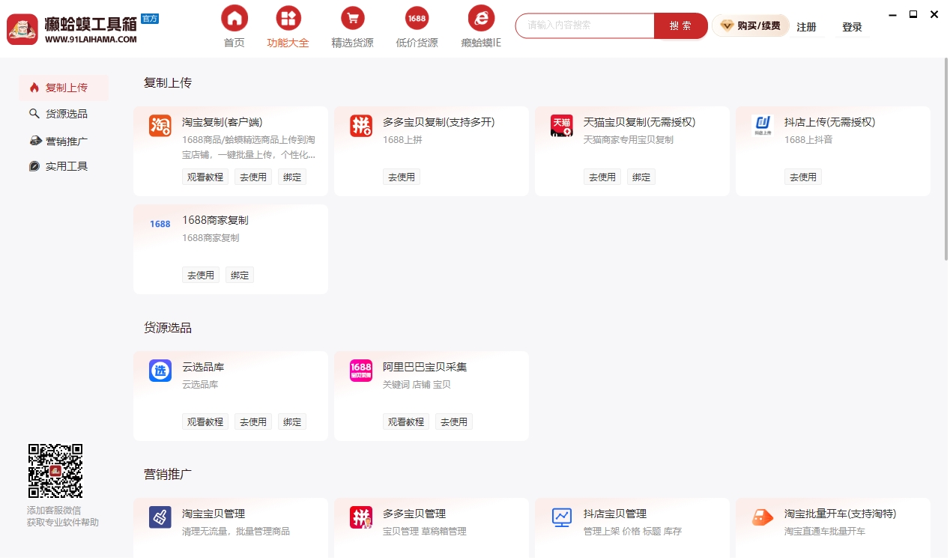This screenshot has height=560, width=950.
Task: Select the 天猫宝贝复制 Tmall icon
Action: tap(560, 126)
